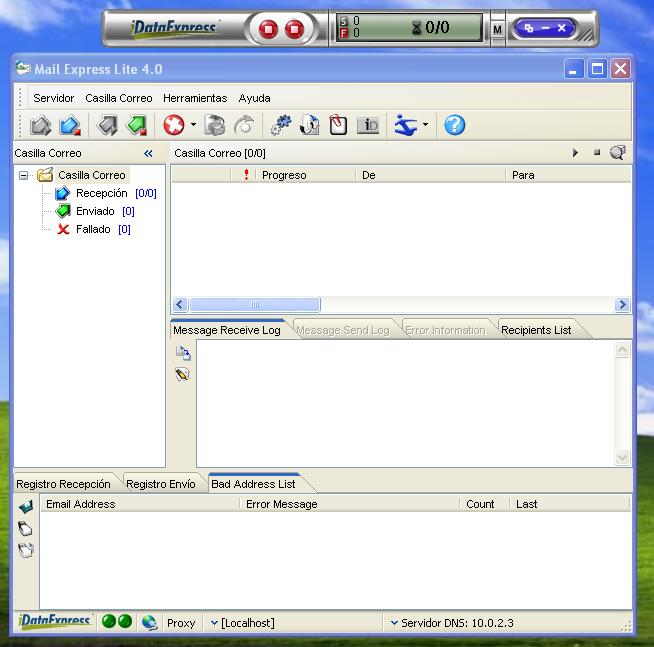Click the Proxy status bar label
654x647 pixels.
click(x=181, y=623)
